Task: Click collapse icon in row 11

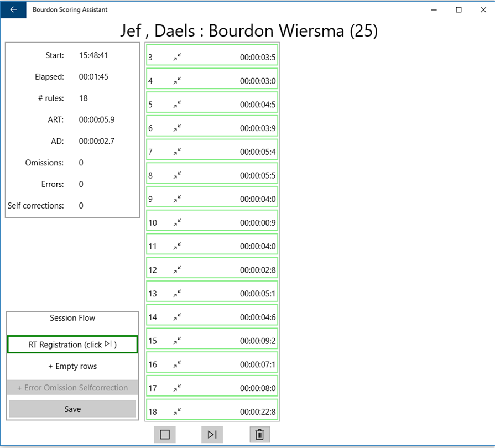Action: coord(177,246)
